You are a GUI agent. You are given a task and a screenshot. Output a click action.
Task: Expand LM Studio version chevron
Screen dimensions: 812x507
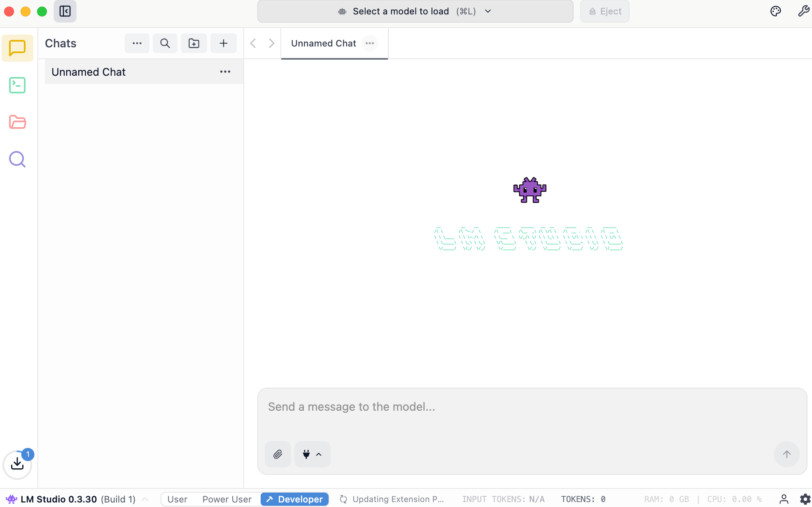click(x=145, y=499)
